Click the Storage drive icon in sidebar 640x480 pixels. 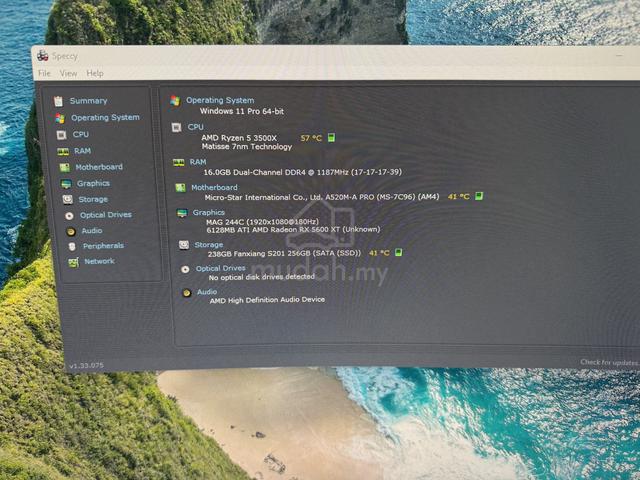pos(68,199)
